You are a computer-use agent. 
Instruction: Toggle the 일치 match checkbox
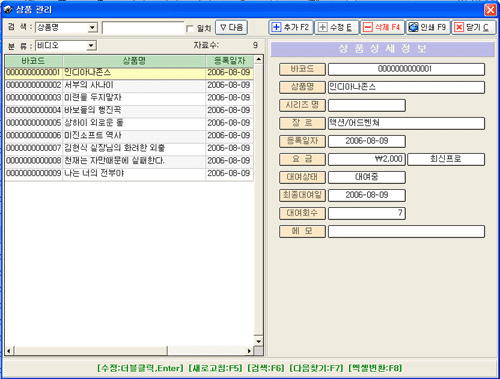190,29
